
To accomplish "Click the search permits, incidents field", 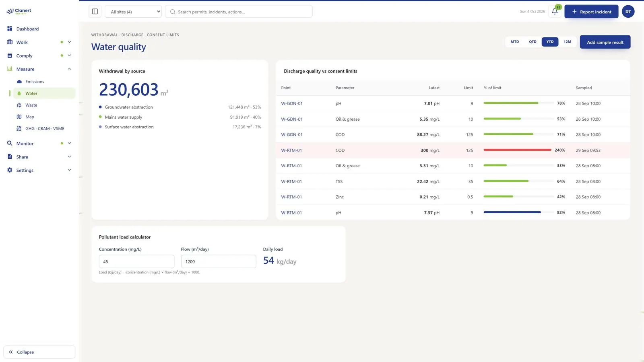I will [239, 12].
